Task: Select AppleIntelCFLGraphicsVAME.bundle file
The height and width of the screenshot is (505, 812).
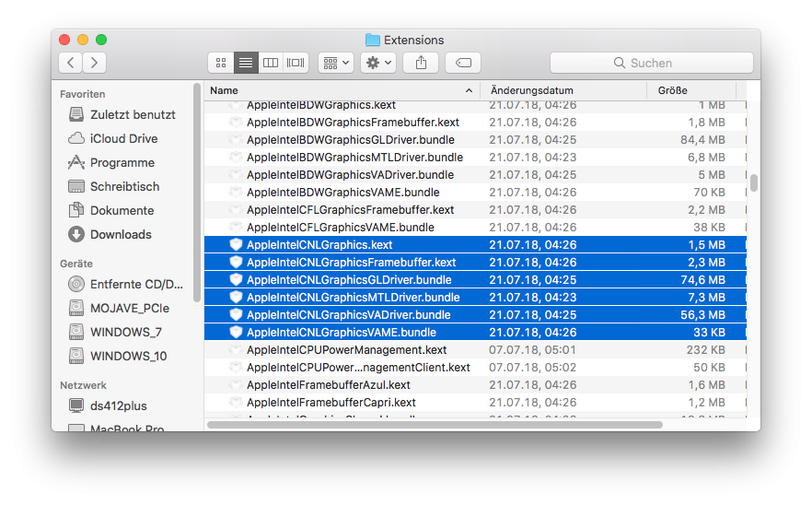Action: (x=475, y=227)
